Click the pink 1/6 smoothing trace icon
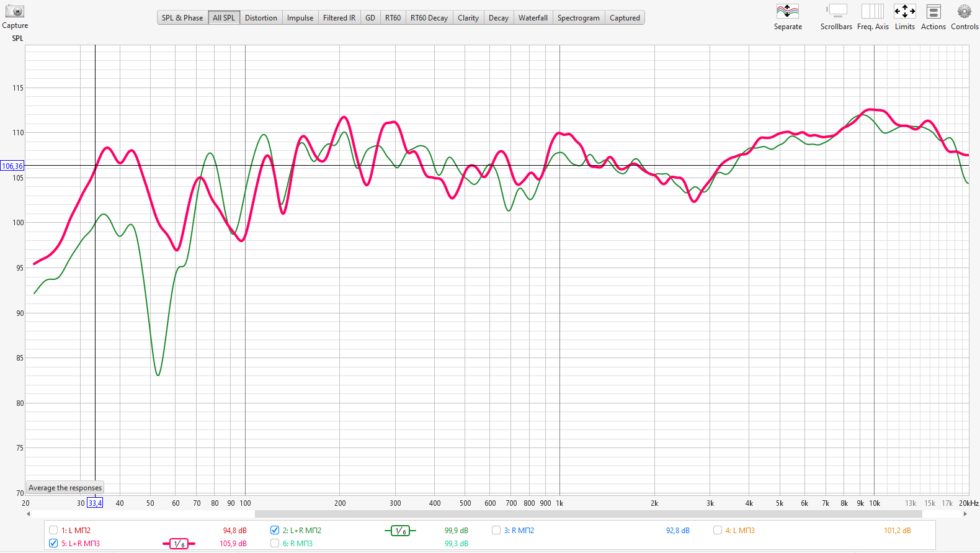This screenshot has width=980, height=553. click(x=179, y=544)
